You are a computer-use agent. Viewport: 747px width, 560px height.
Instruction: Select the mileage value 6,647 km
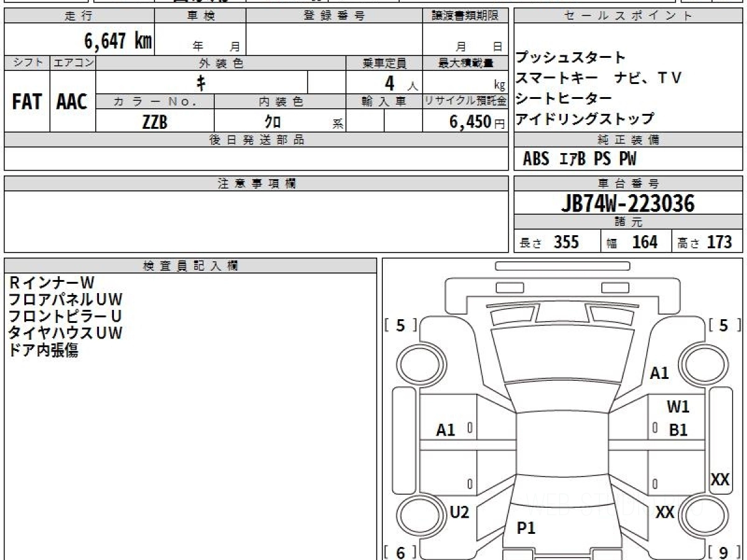click(118, 41)
